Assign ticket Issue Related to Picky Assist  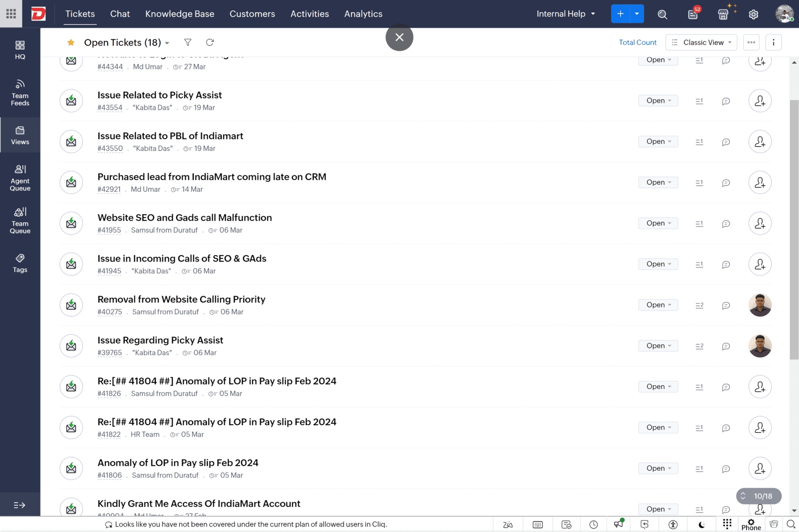click(760, 101)
